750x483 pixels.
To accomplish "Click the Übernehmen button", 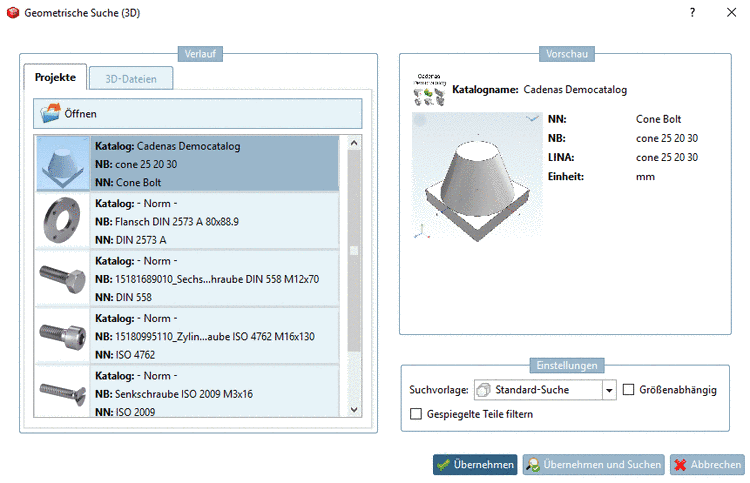I will coord(475,464).
